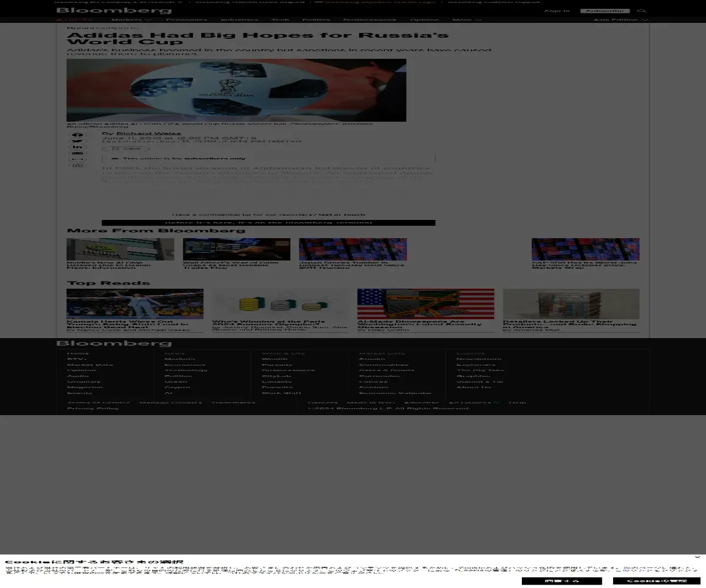Share article on Facebook
706x588 pixels.
click(x=78, y=135)
